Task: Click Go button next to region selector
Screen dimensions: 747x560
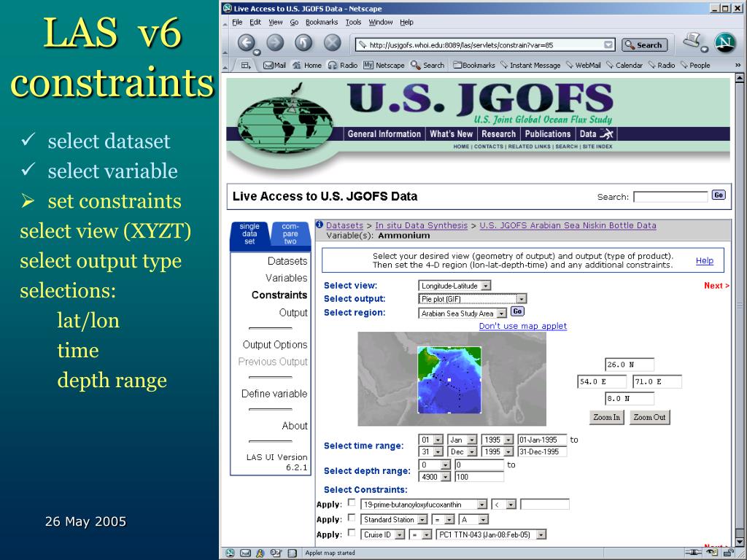Action: [x=517, y=311]
